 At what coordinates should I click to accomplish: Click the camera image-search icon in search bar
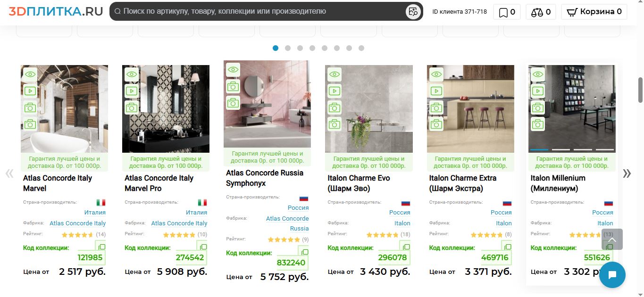tap(413, 12)
